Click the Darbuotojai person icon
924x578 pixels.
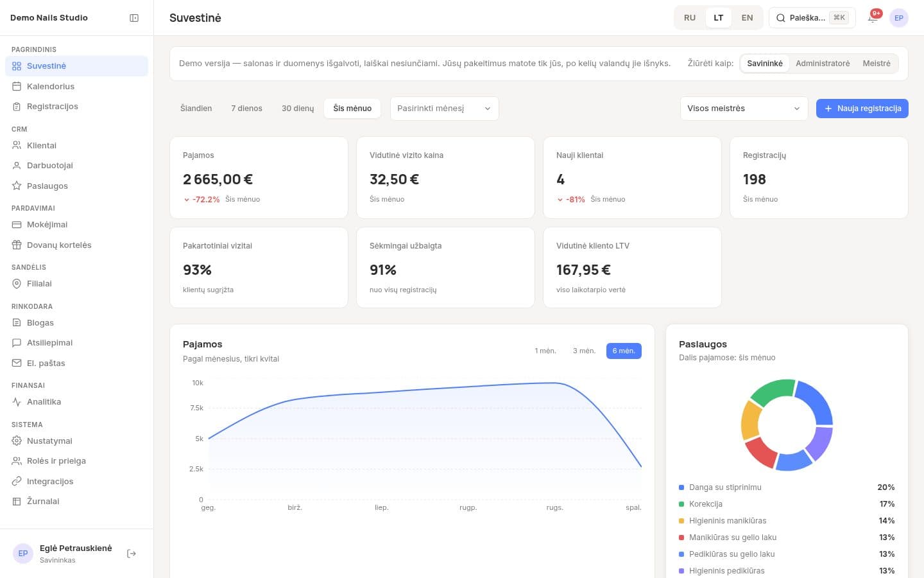coord(17,166)
